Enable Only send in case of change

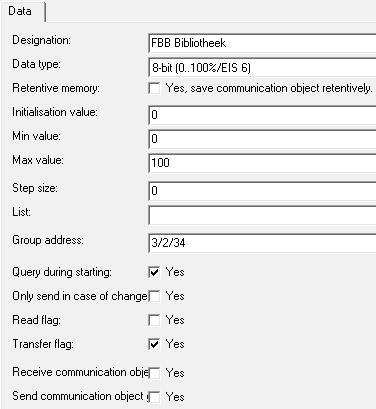click(x=154, y=296)
